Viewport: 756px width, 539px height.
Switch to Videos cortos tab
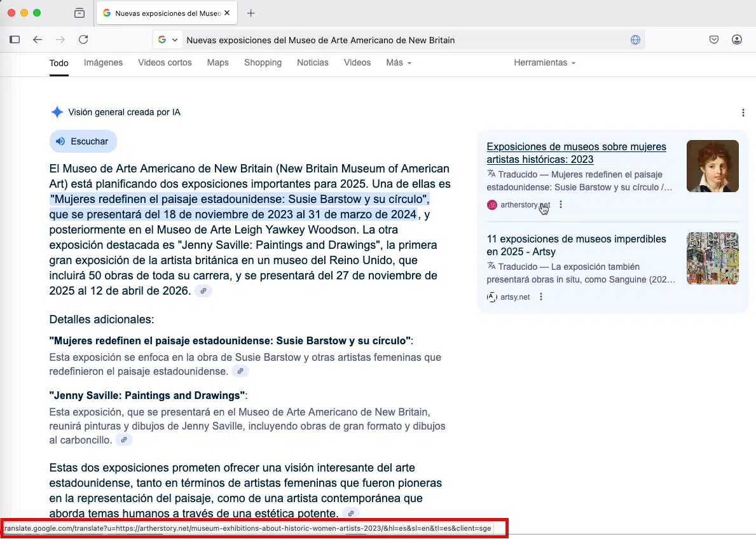pos(165,62)
